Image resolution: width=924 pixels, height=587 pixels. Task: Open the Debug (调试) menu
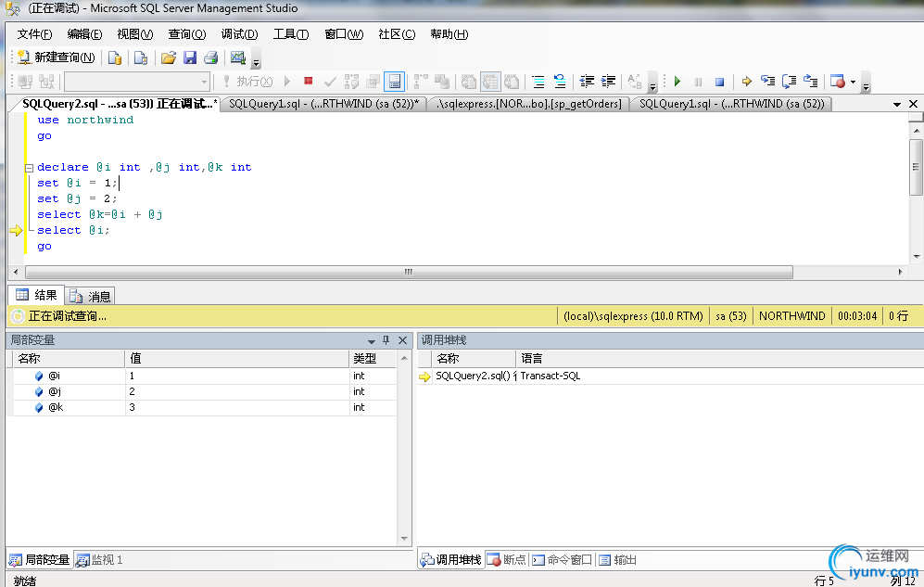239,34
